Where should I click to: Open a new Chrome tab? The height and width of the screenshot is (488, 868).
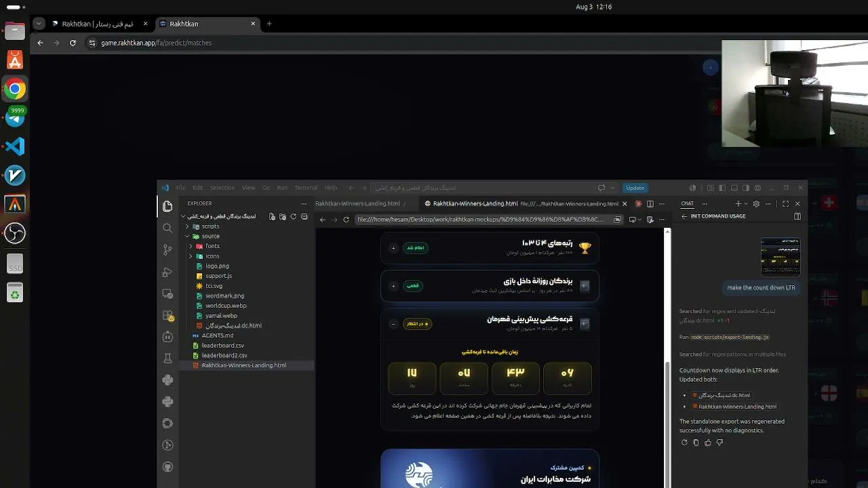269,24
